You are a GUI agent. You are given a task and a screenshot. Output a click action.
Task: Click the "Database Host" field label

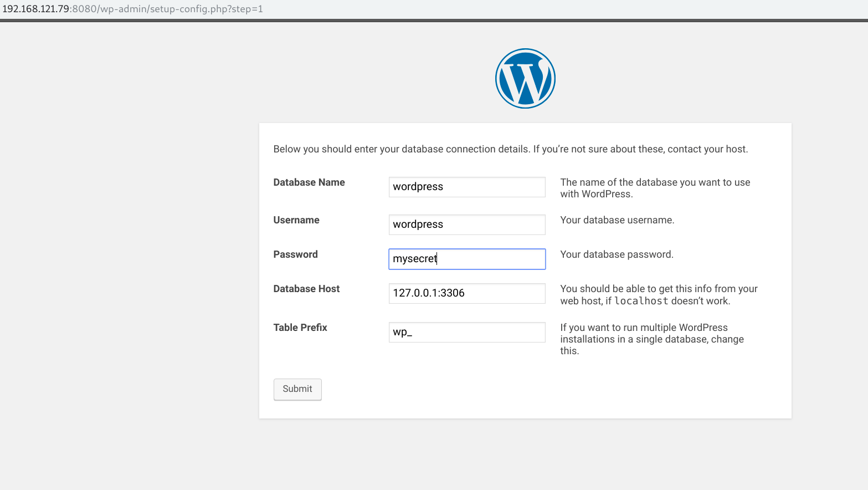(306, 289)
